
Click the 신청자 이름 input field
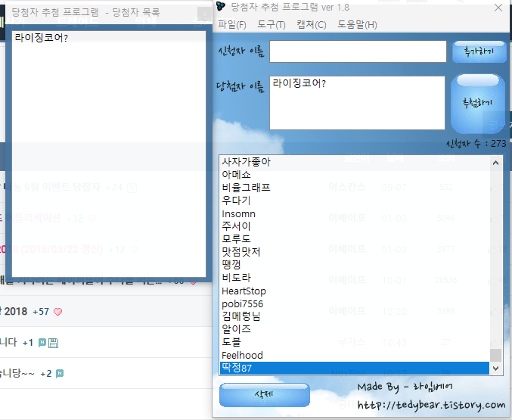point(356,51)
